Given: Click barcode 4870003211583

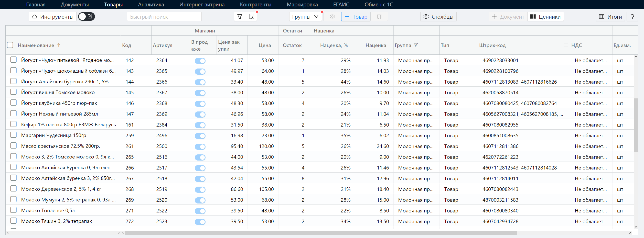Looking at the screenshot, I should point(500,200).
